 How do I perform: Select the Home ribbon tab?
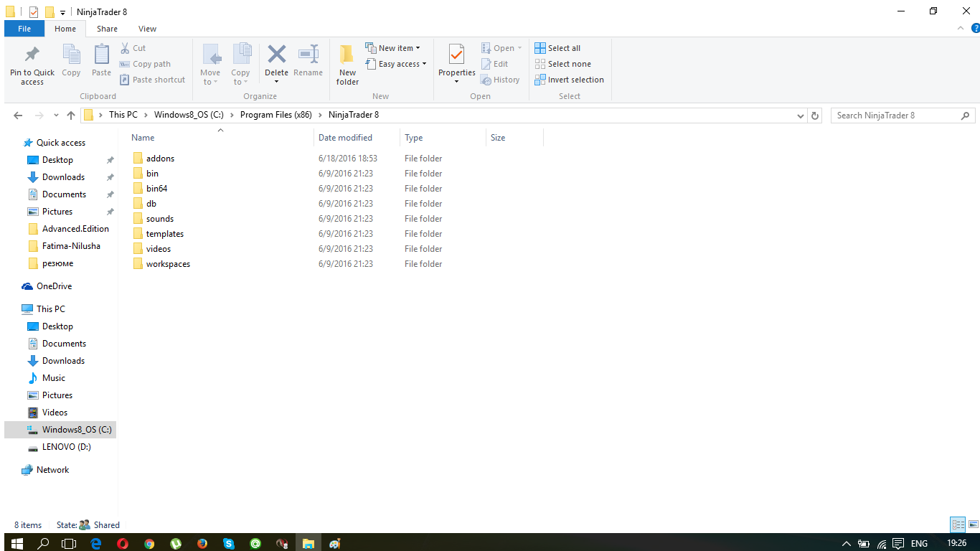click(x=65, y=29)
